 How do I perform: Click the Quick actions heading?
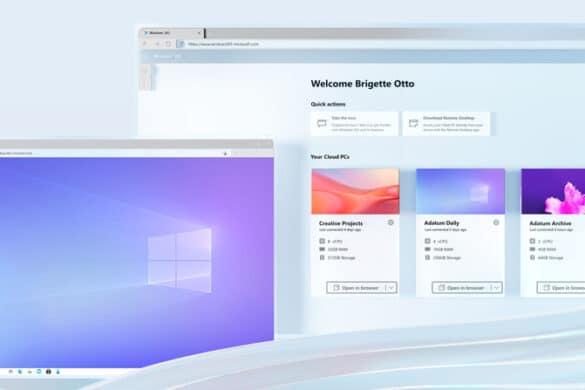tap(328, 104)
